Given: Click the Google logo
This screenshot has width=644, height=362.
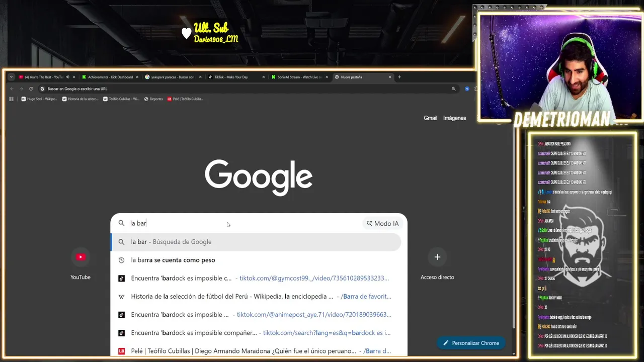Looking at the screenshot, I should click(259, 177).
